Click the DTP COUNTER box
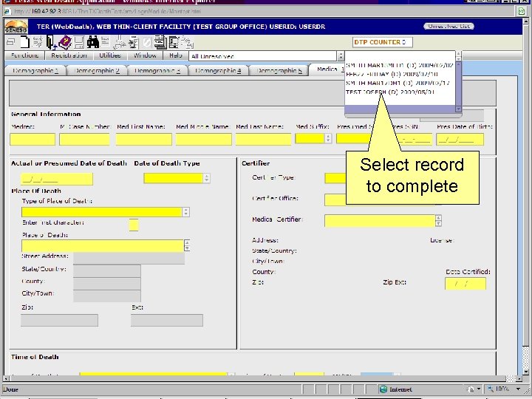The image size is (532, 399). [x=383, y=42]
